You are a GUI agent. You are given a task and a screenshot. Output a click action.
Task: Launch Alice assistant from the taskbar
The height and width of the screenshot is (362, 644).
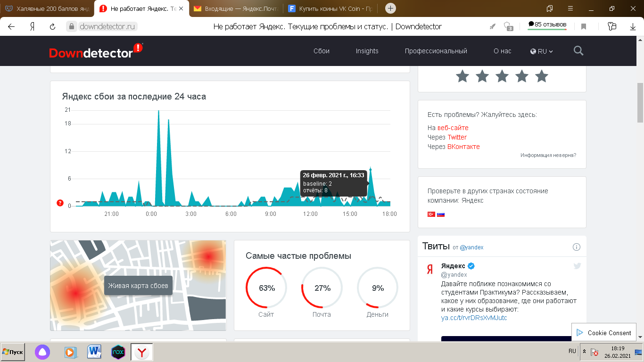click(42, 352)
